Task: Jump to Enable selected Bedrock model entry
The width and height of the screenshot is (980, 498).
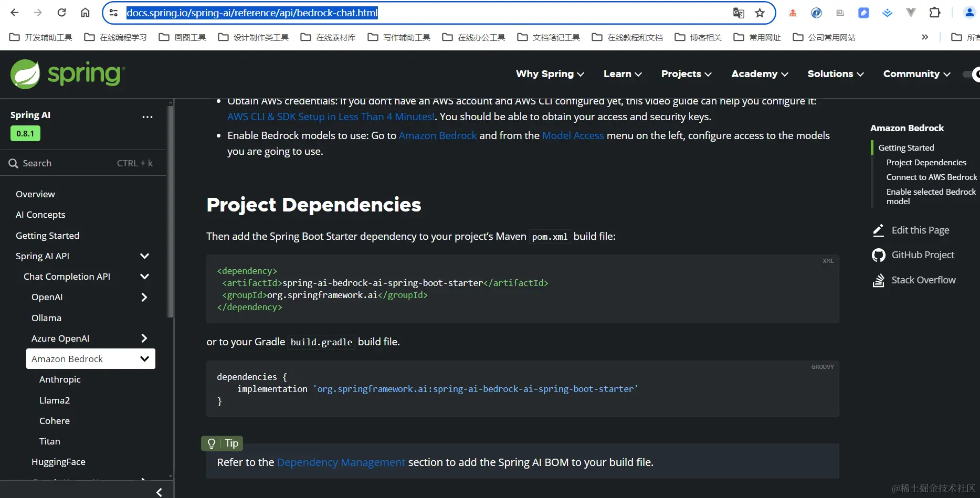Action: click(931, 196)
